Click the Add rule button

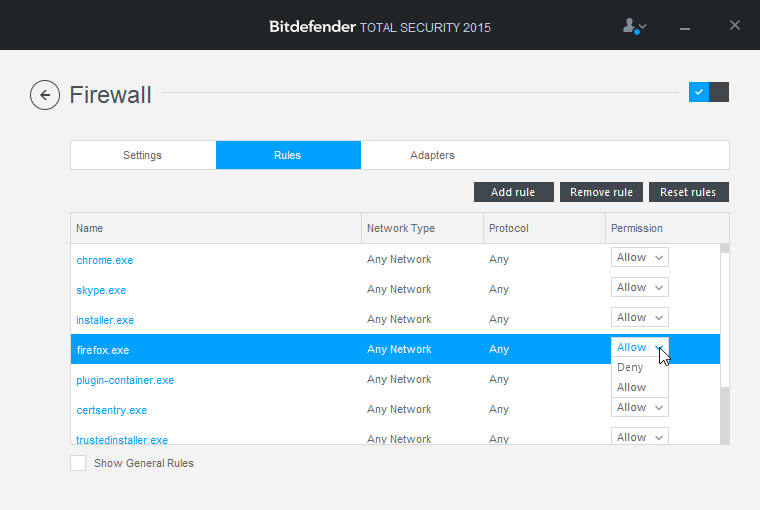513,192
